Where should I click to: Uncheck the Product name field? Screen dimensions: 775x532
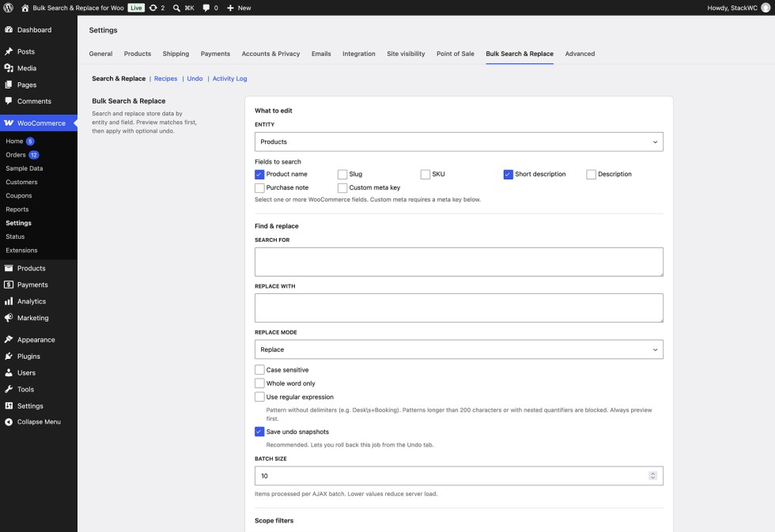(259, 175)
